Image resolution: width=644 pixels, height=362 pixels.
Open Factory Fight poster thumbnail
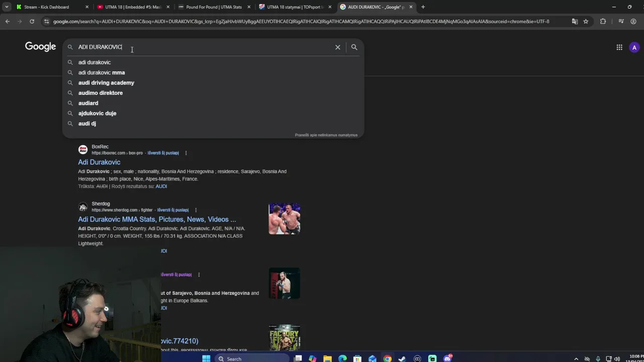coord(284,337)
